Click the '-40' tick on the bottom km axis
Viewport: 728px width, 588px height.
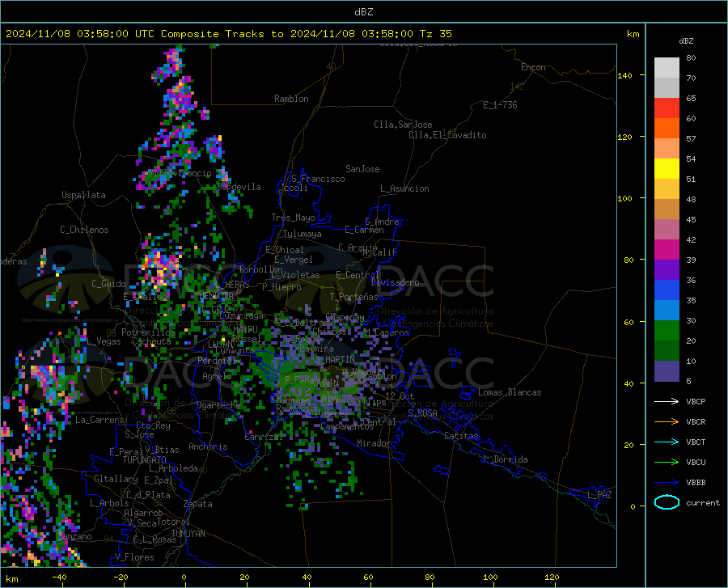(x=59, y=577)
